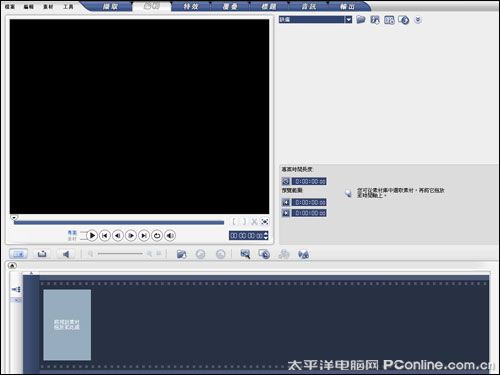The image size is (500, 375).
Task: Switch to Audio view speaker button
Action: point(66,254)
